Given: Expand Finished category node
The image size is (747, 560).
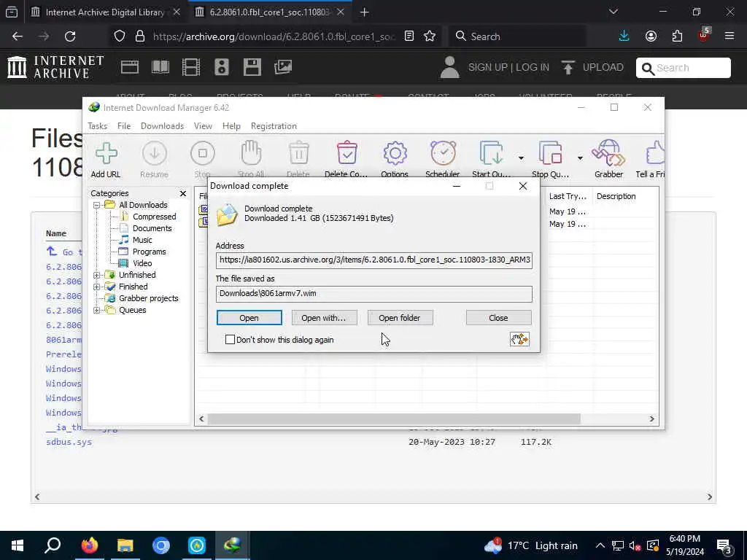Looking at the screenshot, I should 97,287.
